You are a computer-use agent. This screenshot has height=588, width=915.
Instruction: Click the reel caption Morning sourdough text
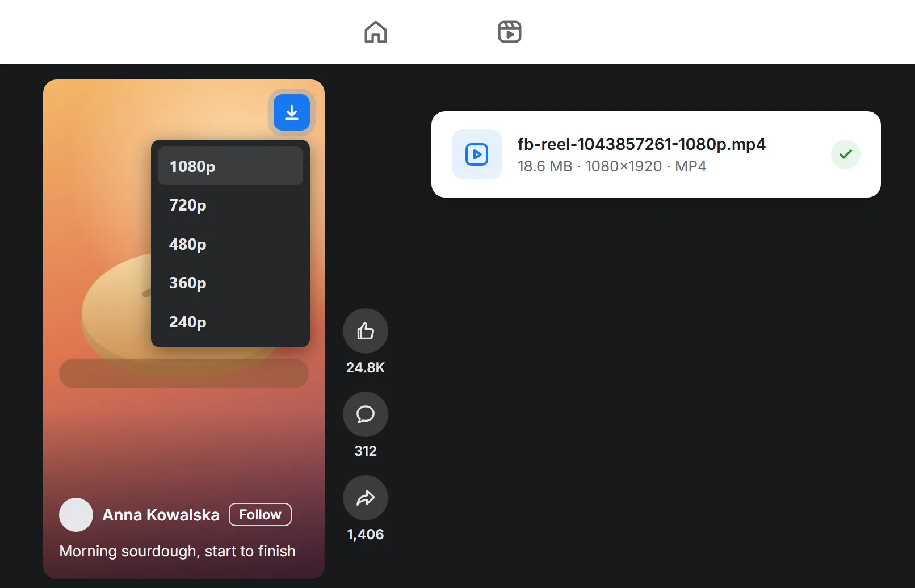(177, 551)
